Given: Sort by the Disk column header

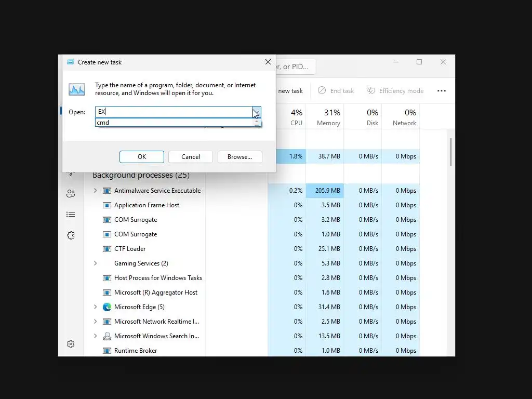Looking at the screenshot, I should pyautogui.click(x=363, y=117).
